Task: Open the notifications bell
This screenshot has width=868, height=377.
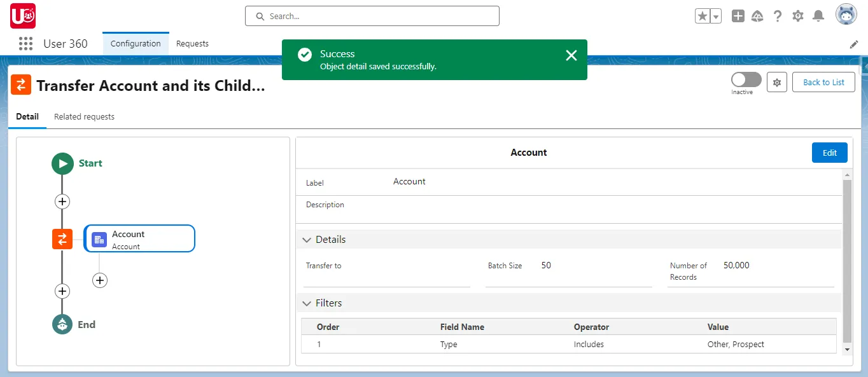Action: click(818, 15)
